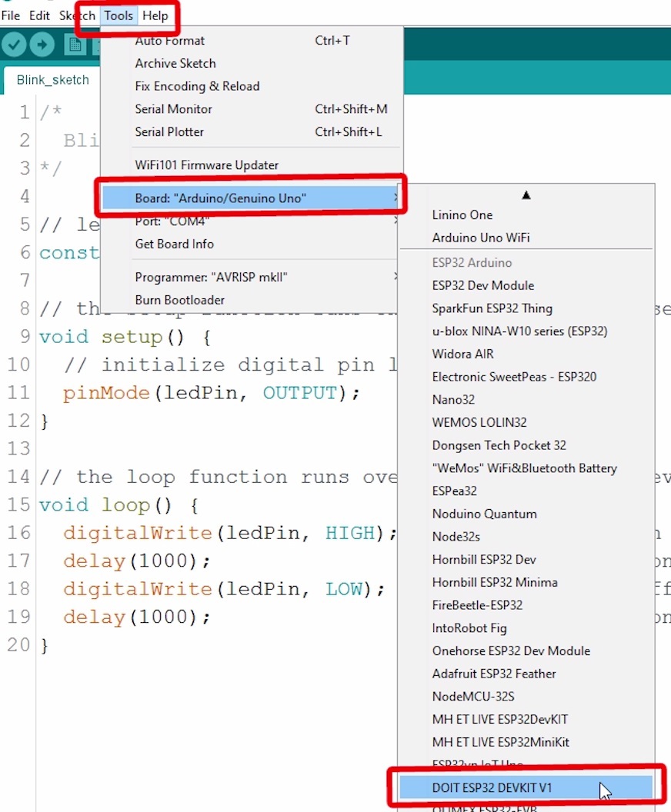Image resolution: width=671 pixels, height=812 pixels.
Task: Open the Tools menu
Action: coord(119,15)
